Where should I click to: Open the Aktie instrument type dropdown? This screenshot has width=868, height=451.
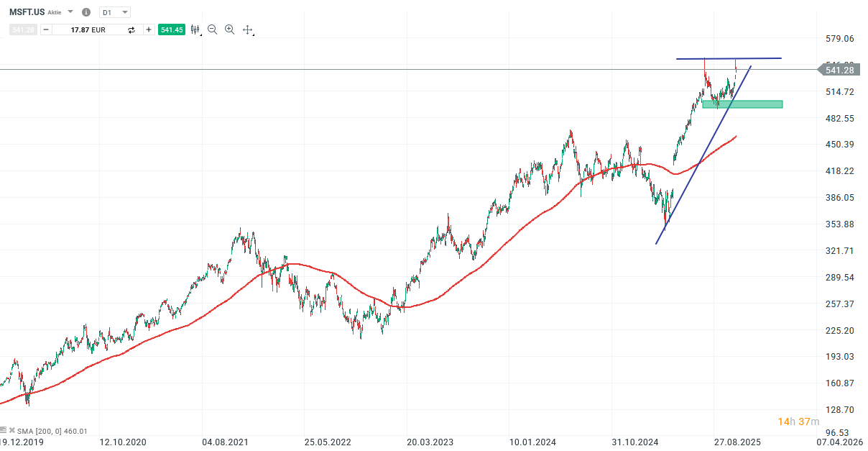point(69,12)
